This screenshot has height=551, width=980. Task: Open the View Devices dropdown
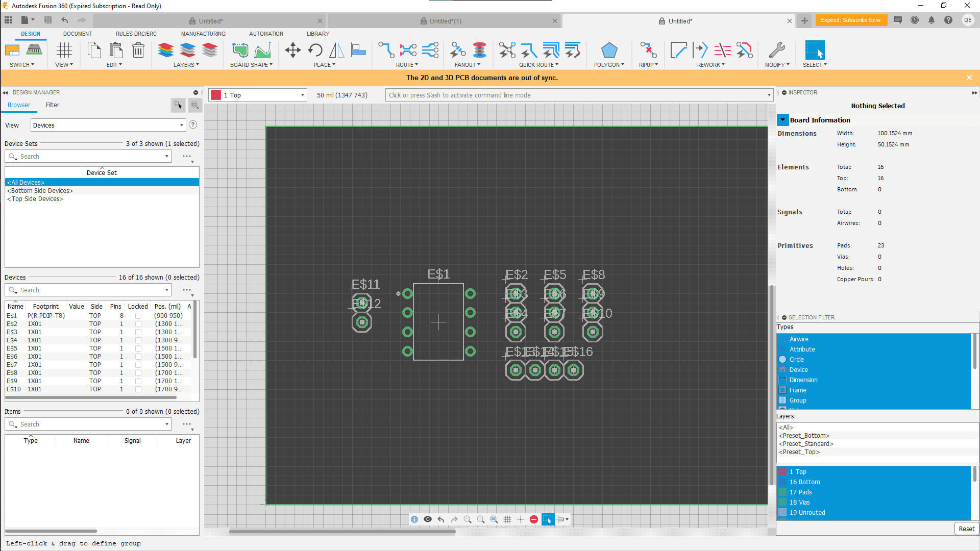click(x=108, y=126)
